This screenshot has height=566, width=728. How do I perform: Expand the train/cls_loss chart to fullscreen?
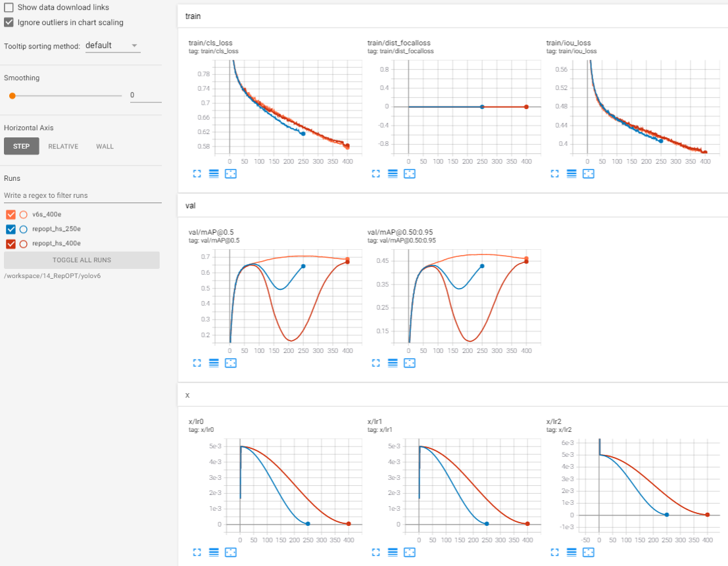[197, 174]
